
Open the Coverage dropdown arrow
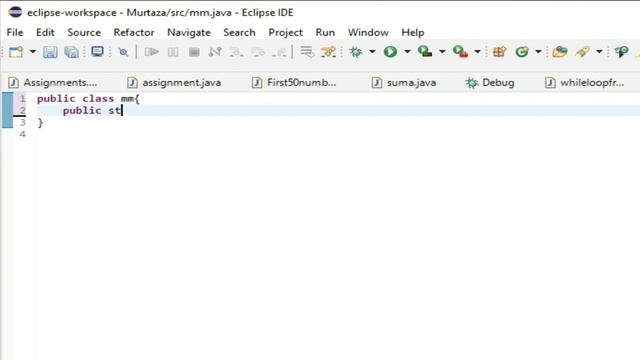point(442,52)
